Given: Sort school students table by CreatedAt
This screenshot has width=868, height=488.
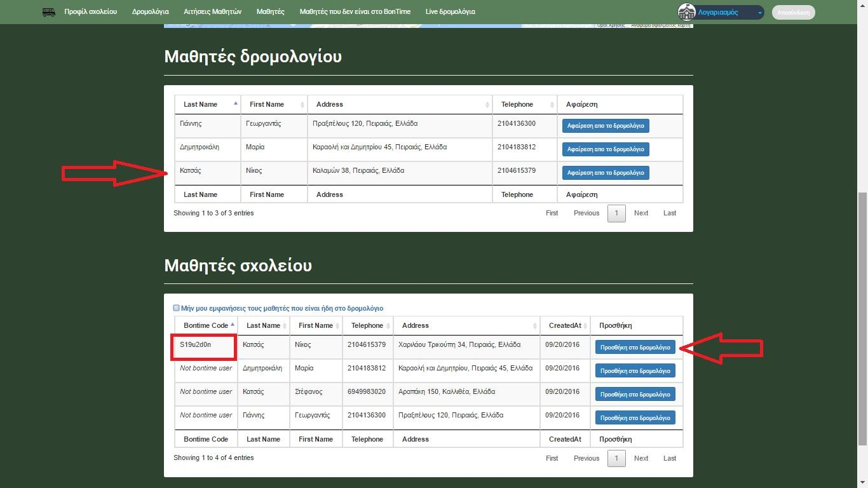Looking at the screenshot, I should (x=565, y=325).
